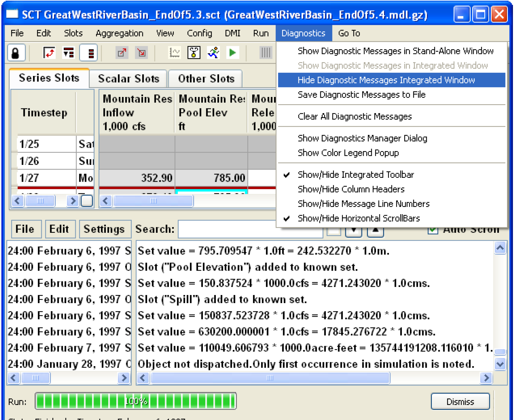The image size is (514, 420).
Task: Click the 'Slot ("Spill") added to known set' message
Action: coord(222,300)
